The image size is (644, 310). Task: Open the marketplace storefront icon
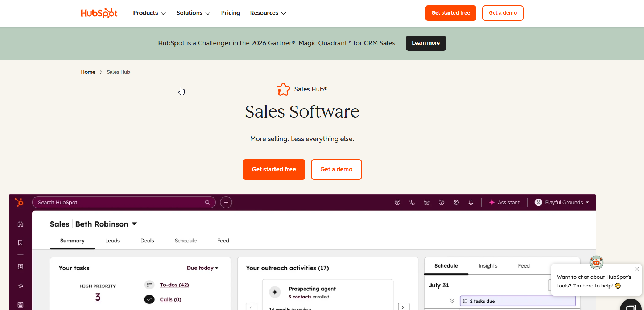pos(427,203)
